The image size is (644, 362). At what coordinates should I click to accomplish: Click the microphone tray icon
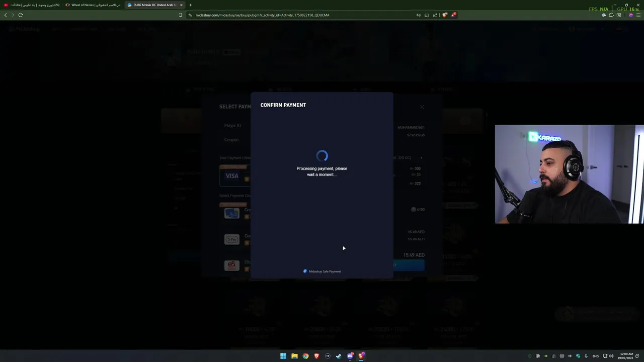point(586,356)
